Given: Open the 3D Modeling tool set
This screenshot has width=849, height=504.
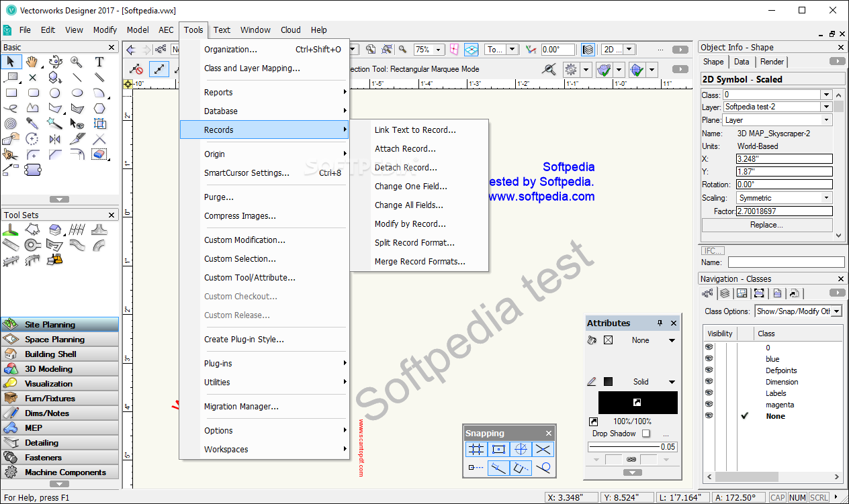Looking at the screenshot, I should 60,369.
